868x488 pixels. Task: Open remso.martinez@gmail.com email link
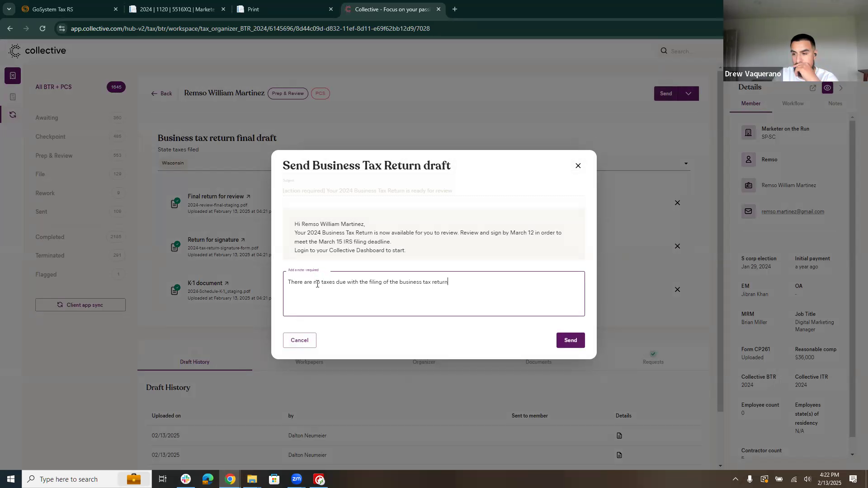coord(792,211)
